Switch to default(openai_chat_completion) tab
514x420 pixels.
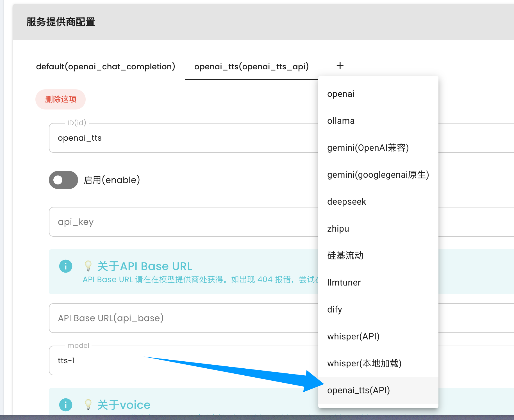(106, 67)
